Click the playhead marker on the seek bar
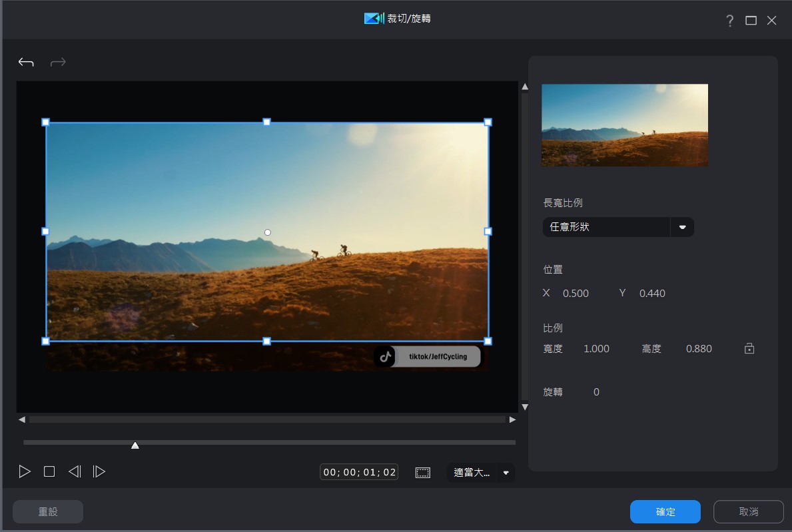Image resolution: width=792 pixels, height=532 pixels. click(x=135, y=445)
